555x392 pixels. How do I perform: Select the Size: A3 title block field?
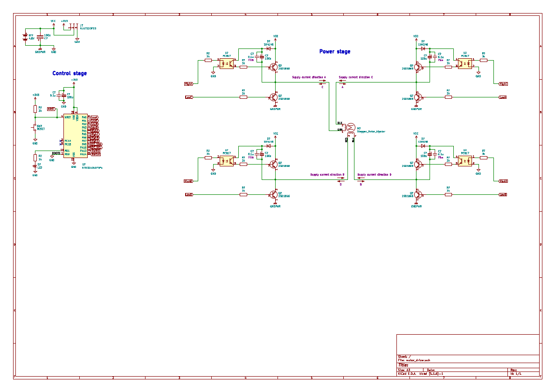tap(404, 370)
